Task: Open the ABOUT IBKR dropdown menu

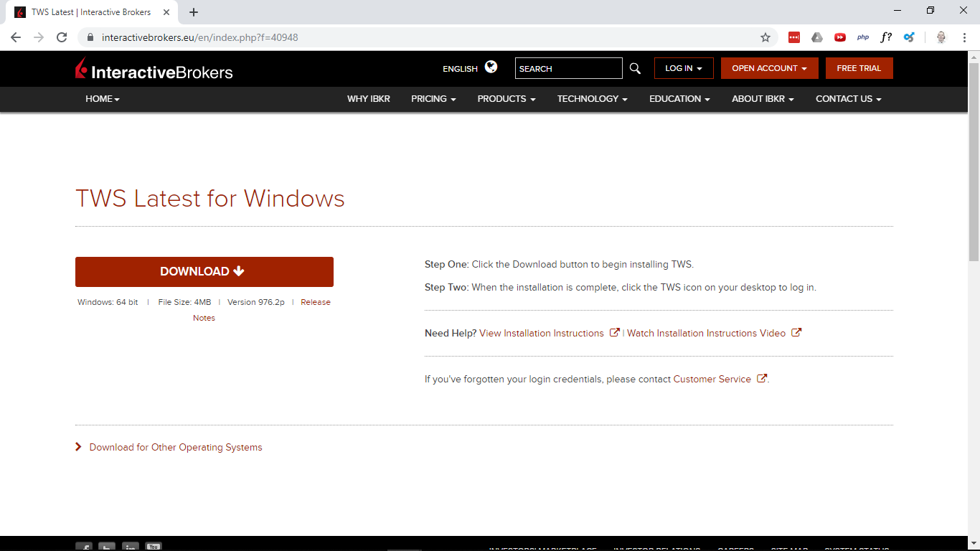Action: pyautogui.click(x=763, y=99)
